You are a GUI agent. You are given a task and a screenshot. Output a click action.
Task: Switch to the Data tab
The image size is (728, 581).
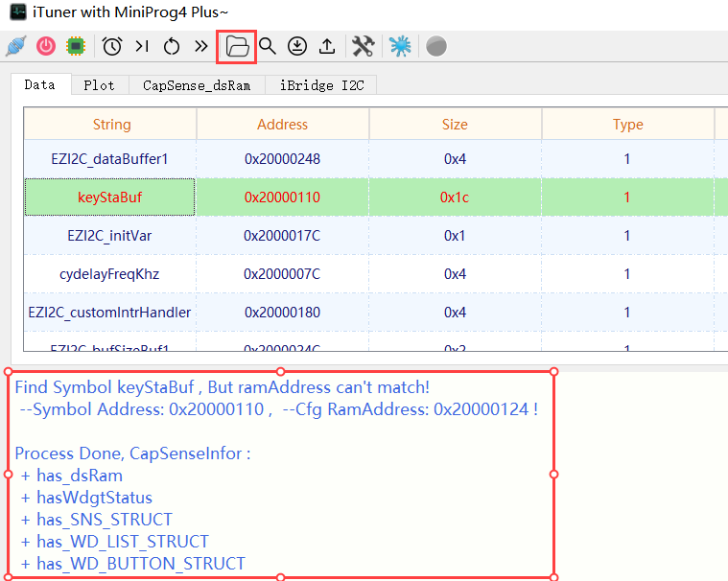pos(40,85)
